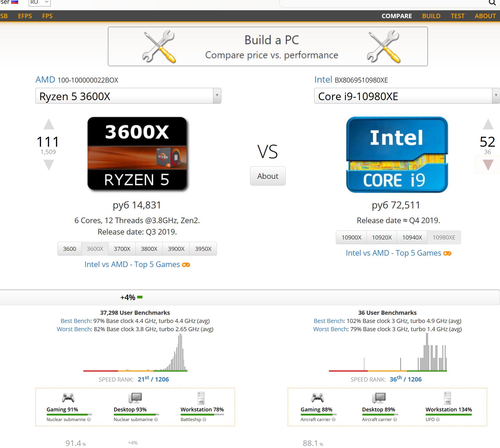This screenshot has width=500, height=448.
Task: Switch to the 3900X variant
Action: coord(176,249)
